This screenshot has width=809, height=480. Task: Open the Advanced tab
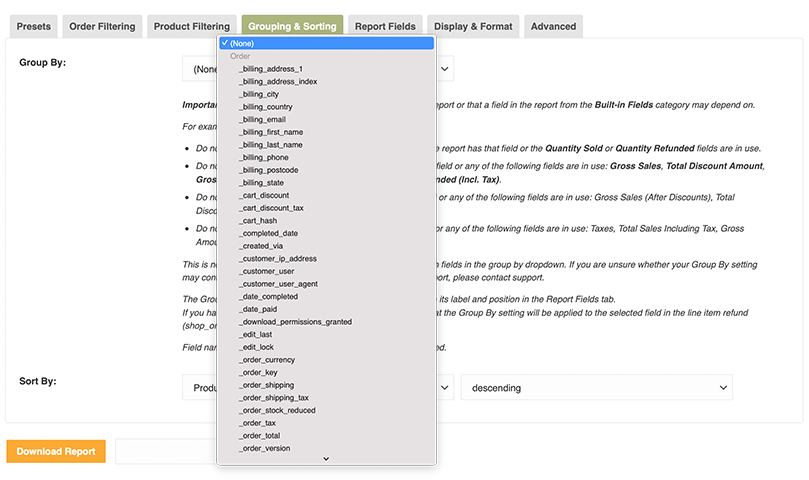click(x=553, y=27)
